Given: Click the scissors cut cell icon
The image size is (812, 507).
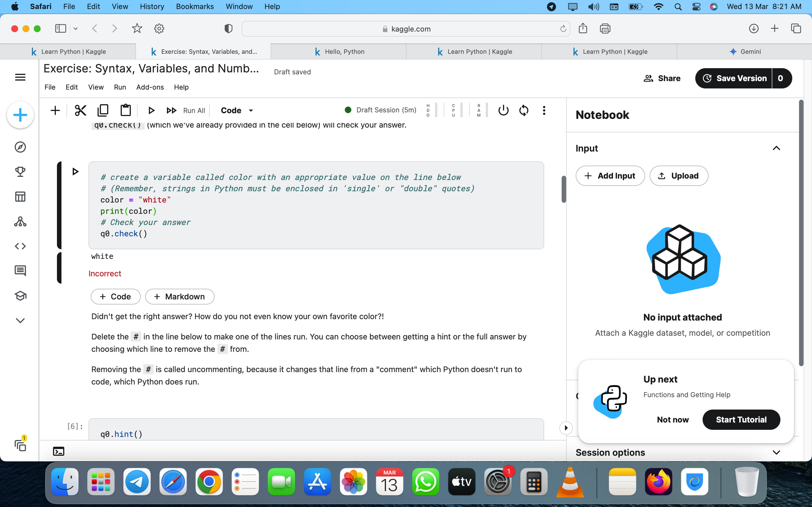Looking at the screenshot, I should pyautogui.click(x=81, y=110).
